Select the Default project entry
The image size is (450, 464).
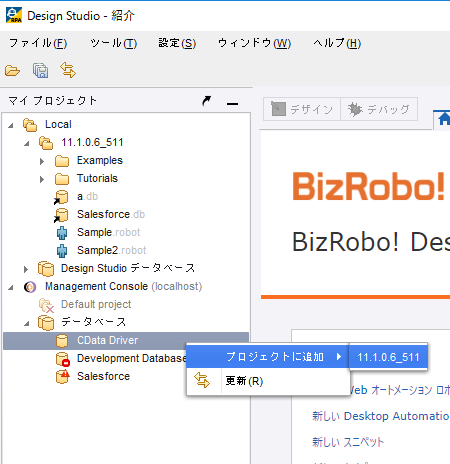[96, 304]
